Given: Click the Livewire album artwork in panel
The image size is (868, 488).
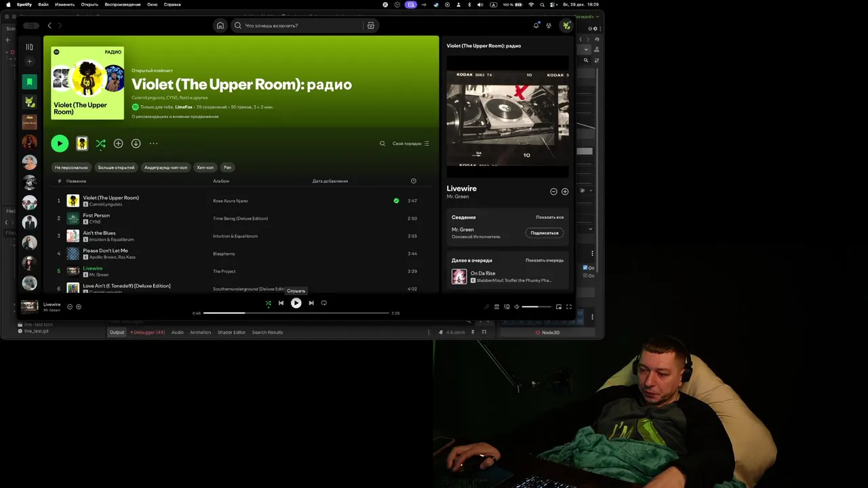Looking at the screenshot, I should click(508, 118).
